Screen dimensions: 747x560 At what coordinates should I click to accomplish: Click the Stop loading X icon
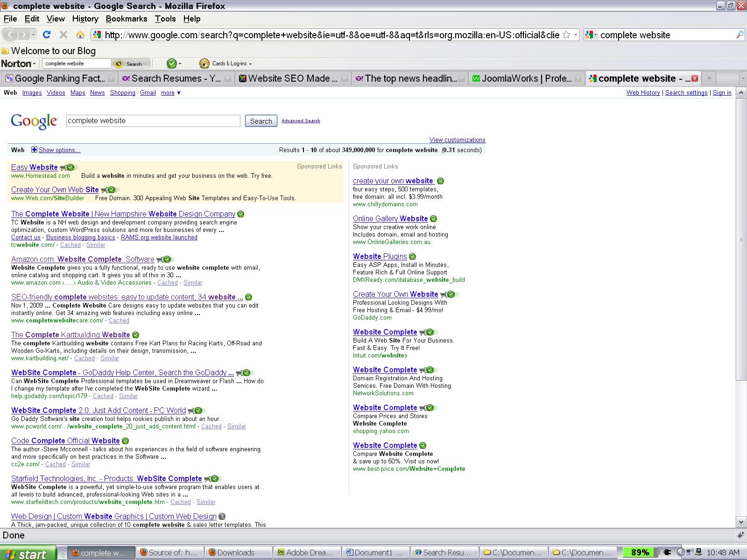pos(63,35)
